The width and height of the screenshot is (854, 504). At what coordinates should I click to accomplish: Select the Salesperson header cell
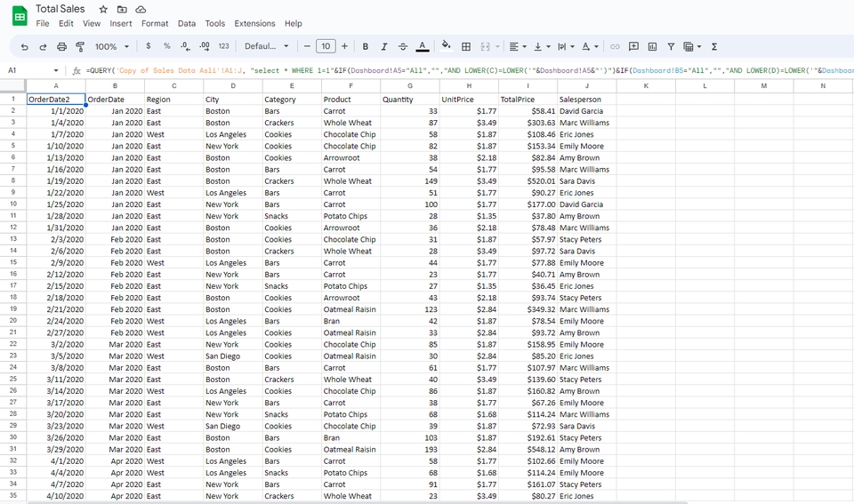pos(586,100)
